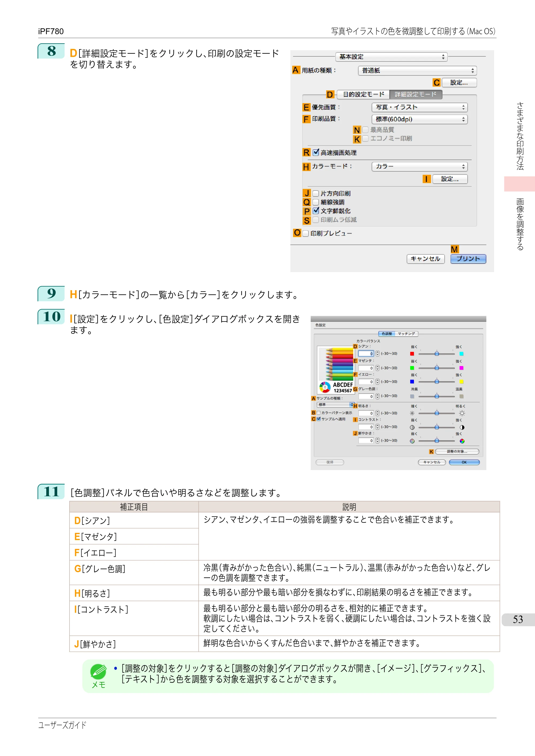The image size is (535, 756).
Task: Open the 印刷品質 dropdown showing 標準(600dpi)
Action: pos(420,119)
